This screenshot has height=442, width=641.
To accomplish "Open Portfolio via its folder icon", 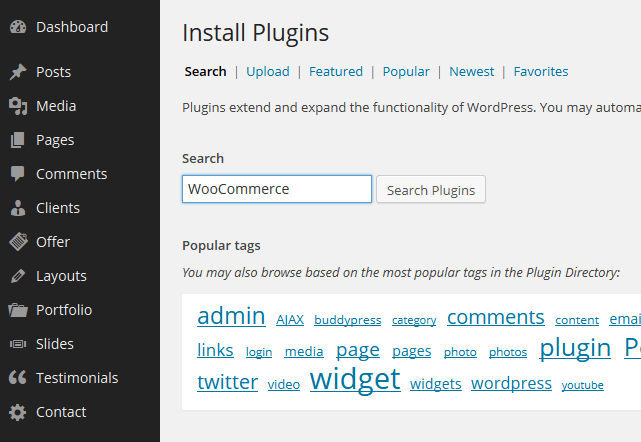I will tap(17, 310).
